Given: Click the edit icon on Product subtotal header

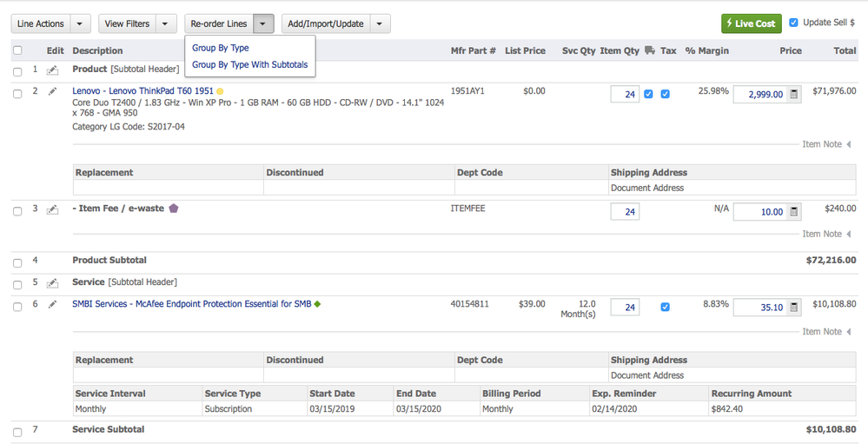Looking at the screenshot, I should pos(52,70).
